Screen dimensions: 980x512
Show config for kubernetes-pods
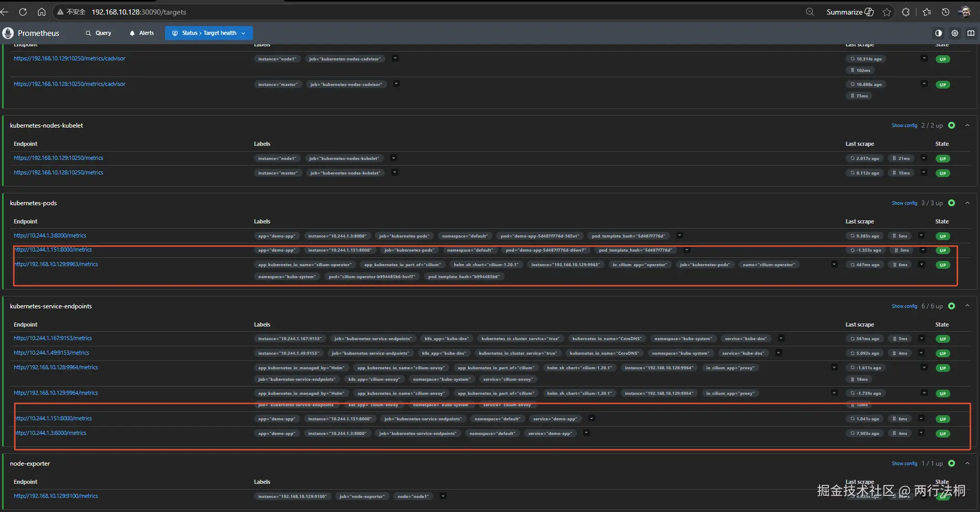pyautogui.click(x=904, y=203)
